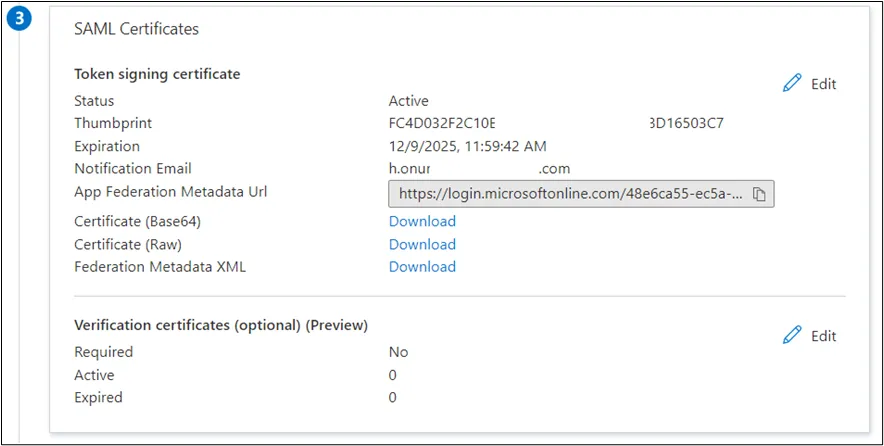The image size is (884, 446).
Task: Click the pencil icon beside Verification certificates
Action: (x=792, y=335)
